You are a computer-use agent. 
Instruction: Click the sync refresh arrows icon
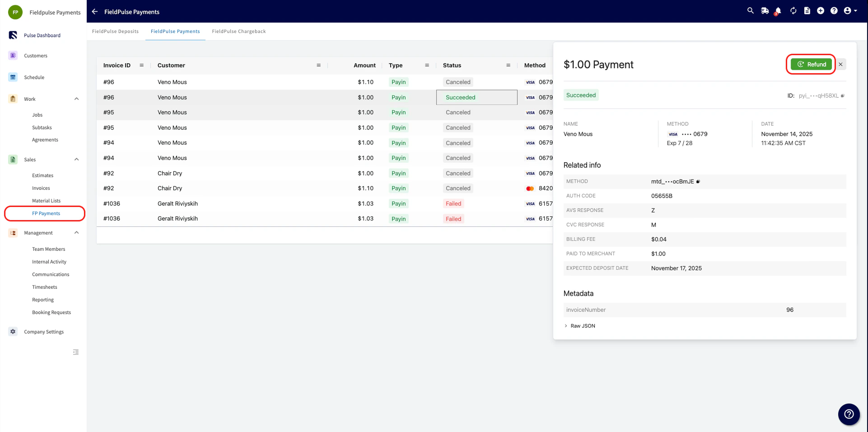click(793, 11)
